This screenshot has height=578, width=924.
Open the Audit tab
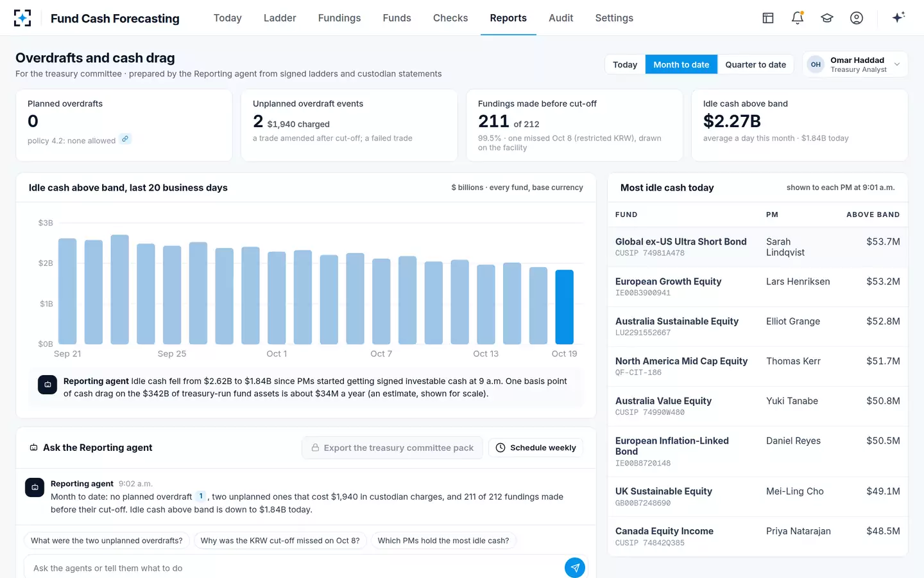click(x=561, y=18)
